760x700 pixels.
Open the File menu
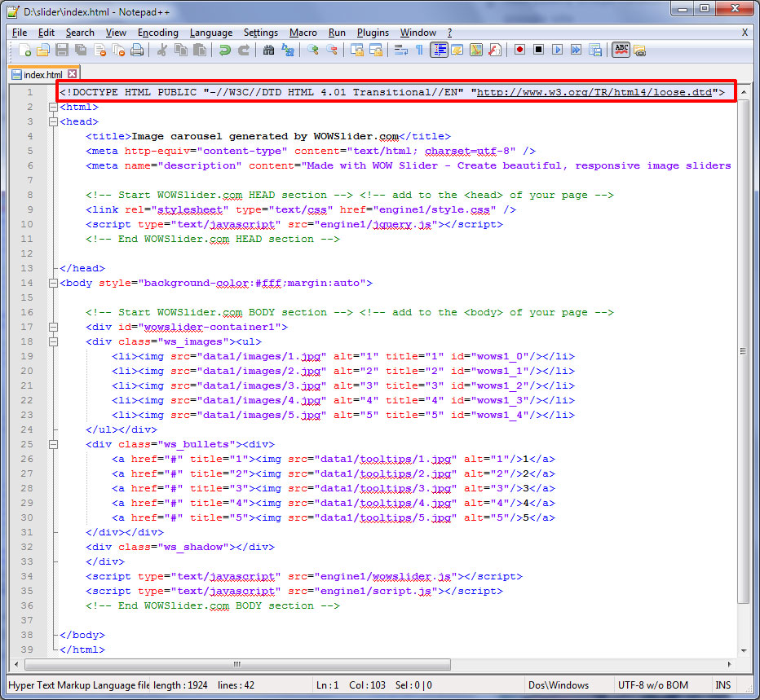click(20, 33)
